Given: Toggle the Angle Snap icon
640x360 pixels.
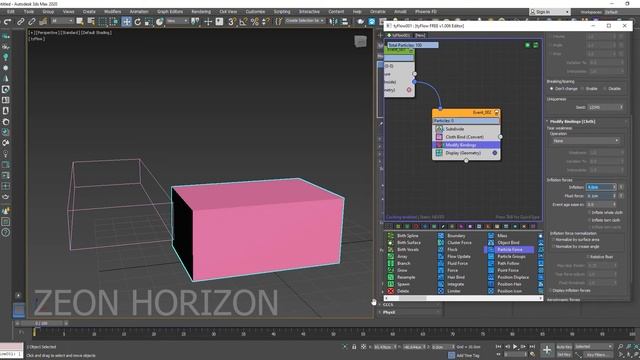Looking at the screenshot, I should tap(243, 22).
